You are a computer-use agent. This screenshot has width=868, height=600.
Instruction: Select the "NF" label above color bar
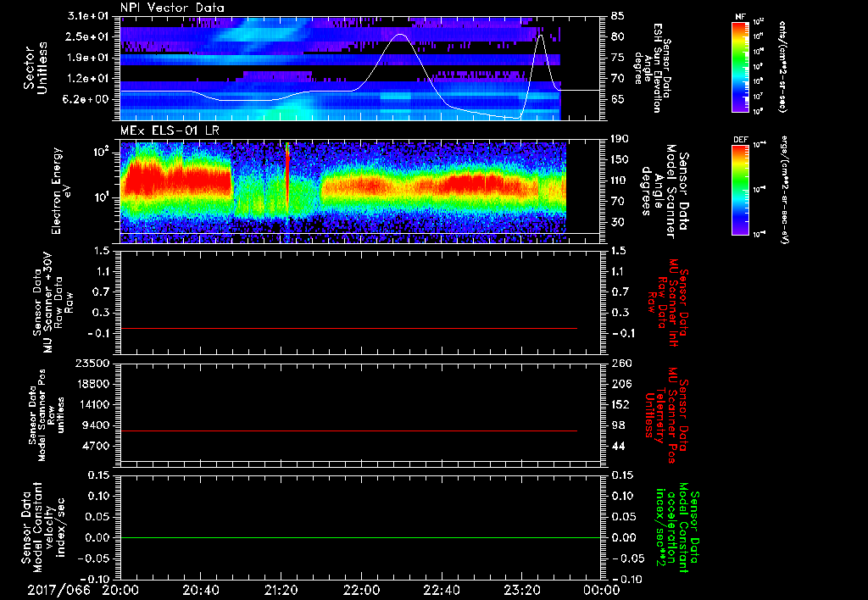740,17
